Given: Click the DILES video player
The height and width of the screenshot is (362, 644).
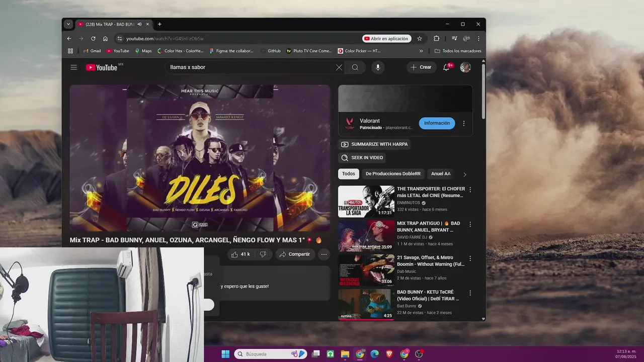Looking at the screenshot, I should pyautogui.click(x=200, y=158).
